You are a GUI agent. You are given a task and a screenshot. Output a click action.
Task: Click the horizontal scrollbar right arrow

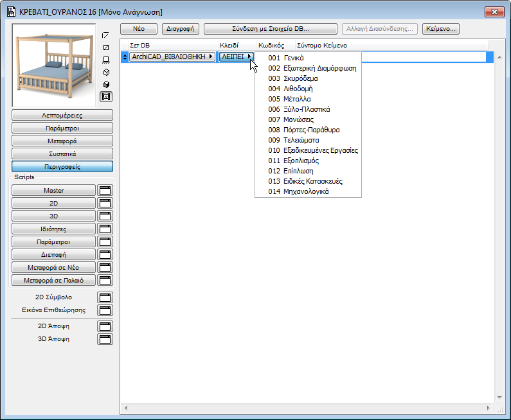pos(489,408)
